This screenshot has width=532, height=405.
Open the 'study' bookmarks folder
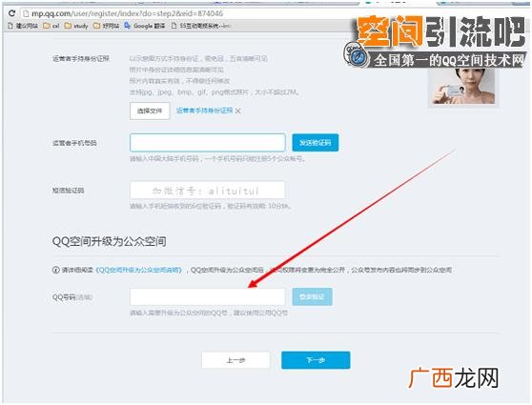pyautogui.click(x=76, y=26)
